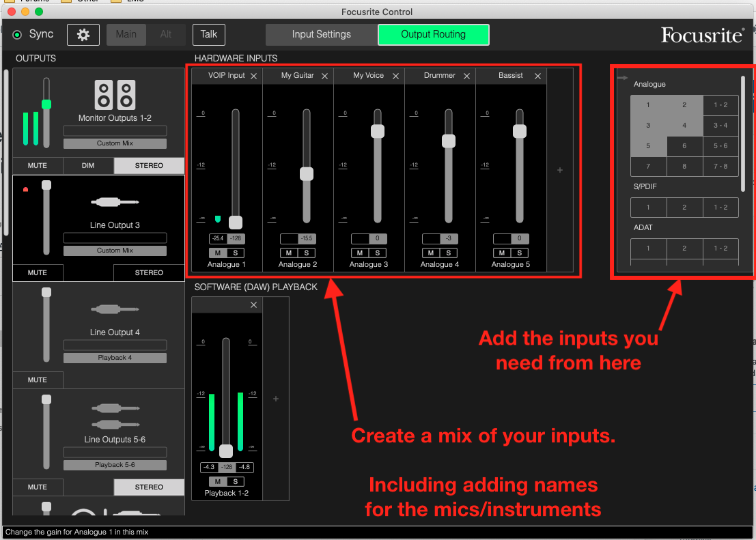The image size is (756, 540).
Task: Remove the Bassist channel with X
Action: [x=537, y=76]
